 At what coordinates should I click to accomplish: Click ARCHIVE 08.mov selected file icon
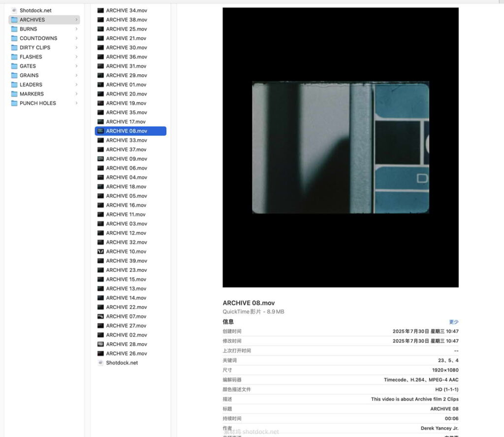point(100,131)
